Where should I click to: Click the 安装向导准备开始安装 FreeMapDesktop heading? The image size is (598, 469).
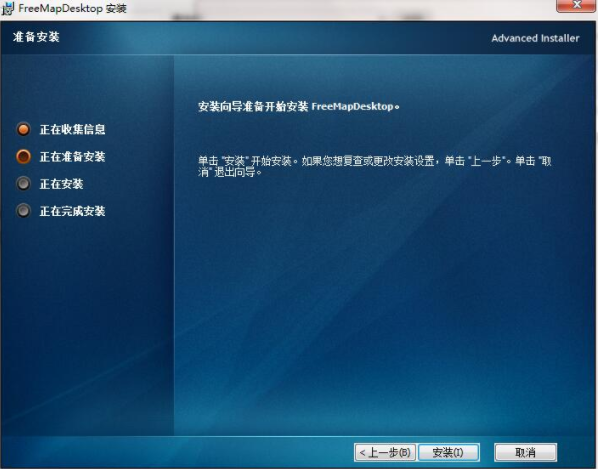click(299, 106)
